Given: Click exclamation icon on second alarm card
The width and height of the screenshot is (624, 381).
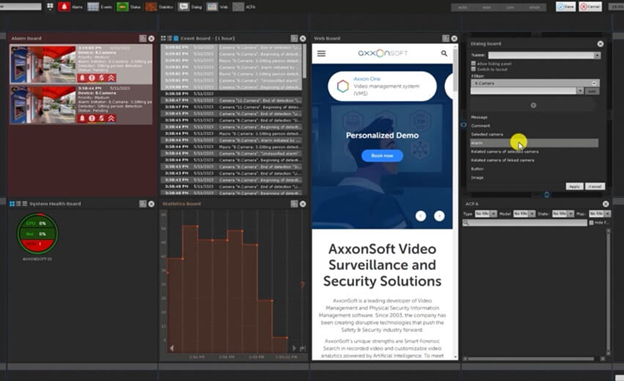Looking at the screenshot, I should pos(92,118).
